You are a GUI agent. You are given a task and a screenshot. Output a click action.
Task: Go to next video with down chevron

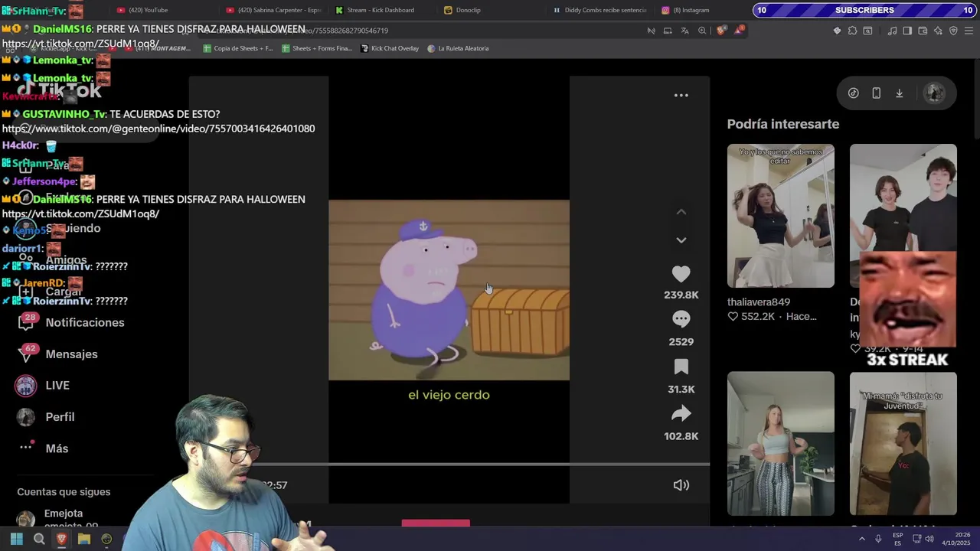(x=681, y=240)
